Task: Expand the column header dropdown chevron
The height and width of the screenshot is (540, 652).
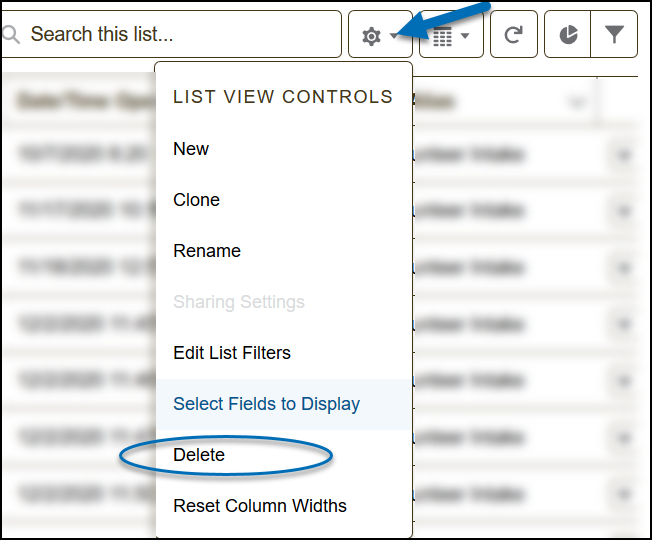Action: (576, 102)
